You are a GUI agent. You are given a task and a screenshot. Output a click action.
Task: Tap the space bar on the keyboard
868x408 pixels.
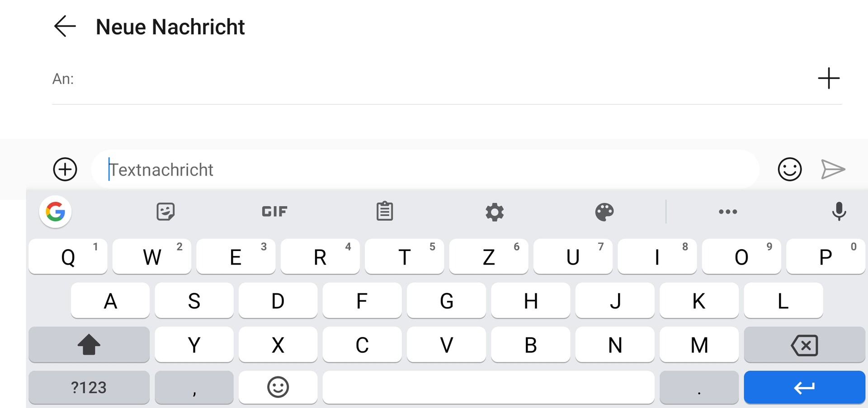point(488,388)
